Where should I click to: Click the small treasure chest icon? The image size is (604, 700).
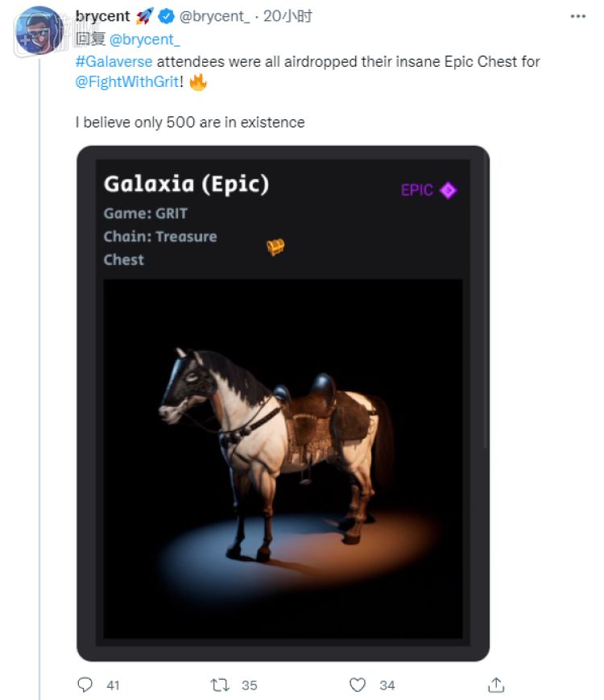coord(275,247)
